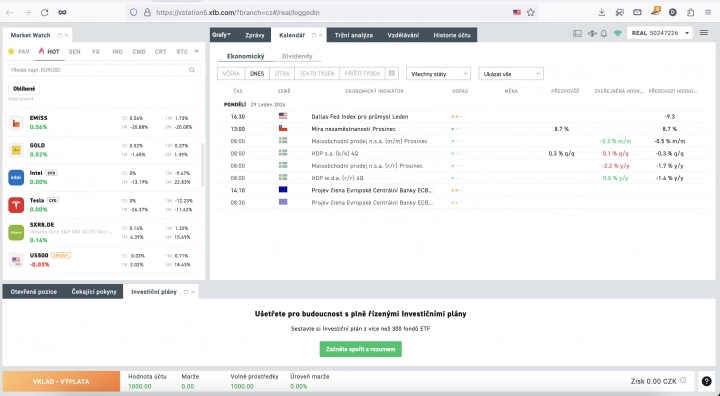Click the dollar transfer icon
Screen dimensions: 720x396
tap(591, 34)
